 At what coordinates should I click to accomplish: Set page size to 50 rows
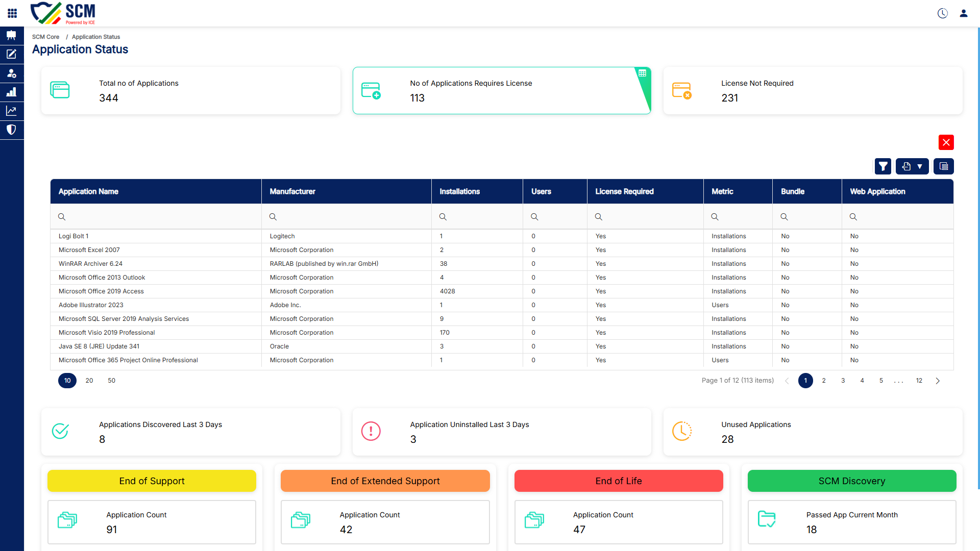[x=112, y=381]
